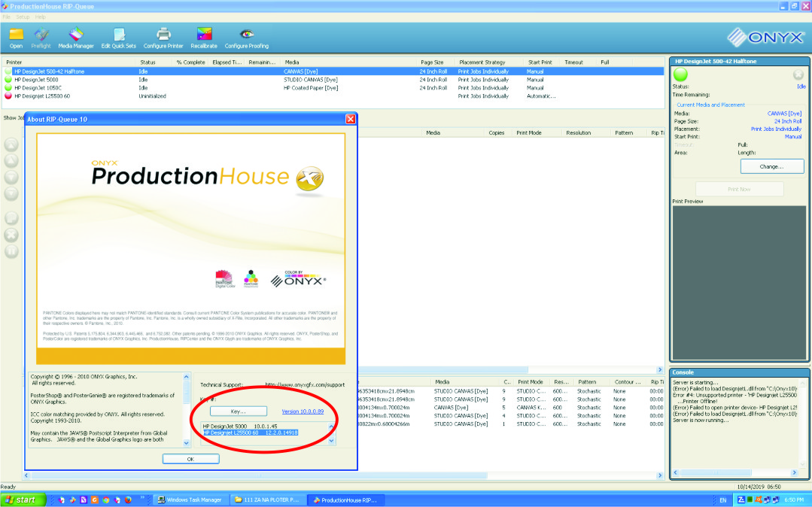Screen dimensions: 812x507
Task: Click Print Jobs Individually placement link
Action: pos(776,129)
